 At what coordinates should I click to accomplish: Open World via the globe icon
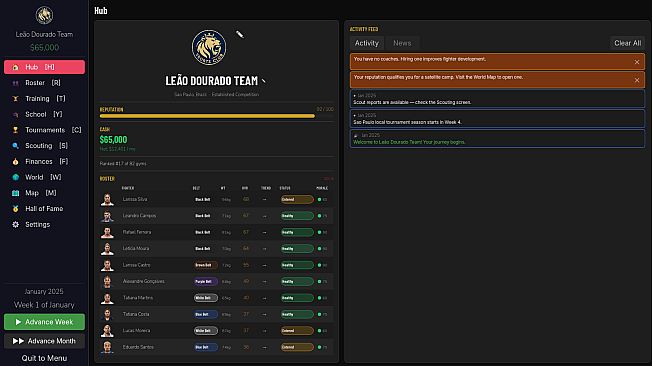15,177
